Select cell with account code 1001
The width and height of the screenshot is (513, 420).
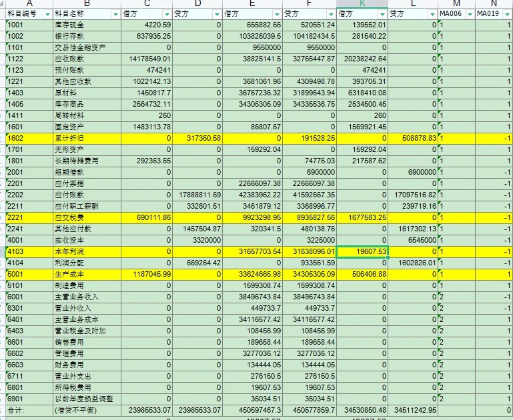tap(29, 25)
